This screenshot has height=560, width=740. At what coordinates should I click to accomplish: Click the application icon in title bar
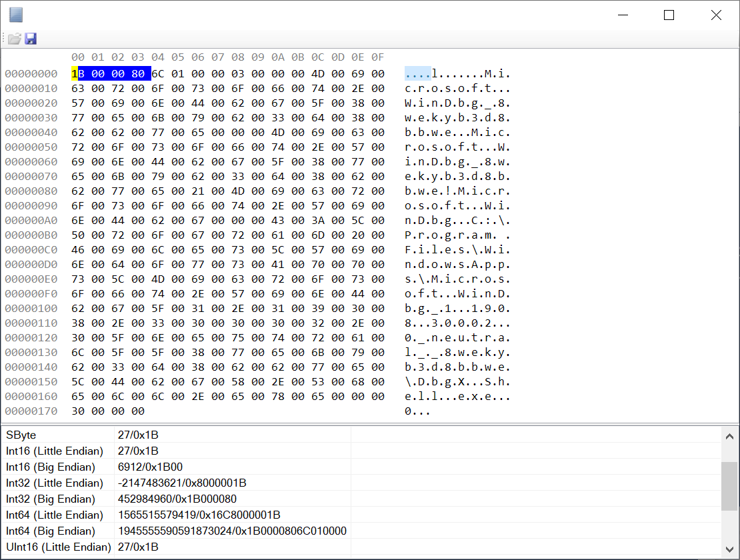(16, 15)
